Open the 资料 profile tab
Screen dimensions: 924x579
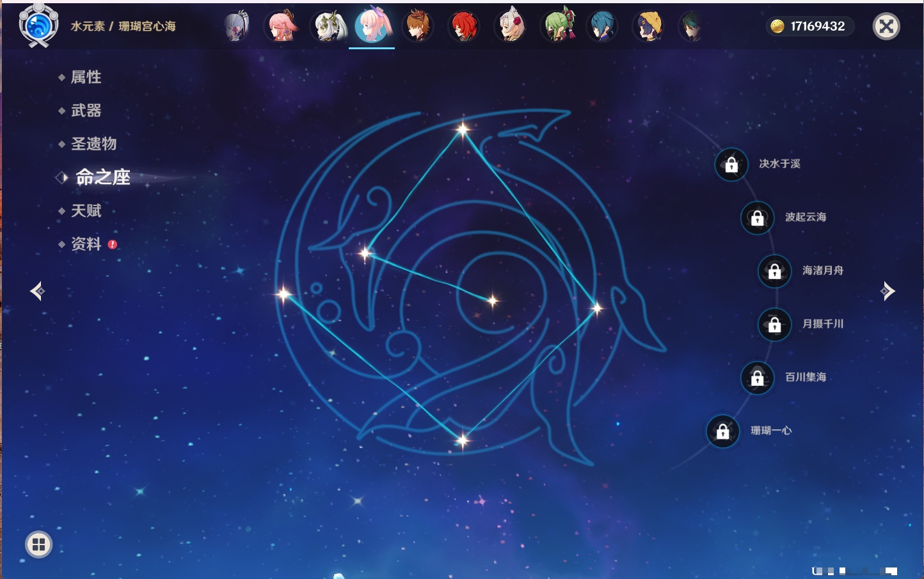click(x=86, y=244)
